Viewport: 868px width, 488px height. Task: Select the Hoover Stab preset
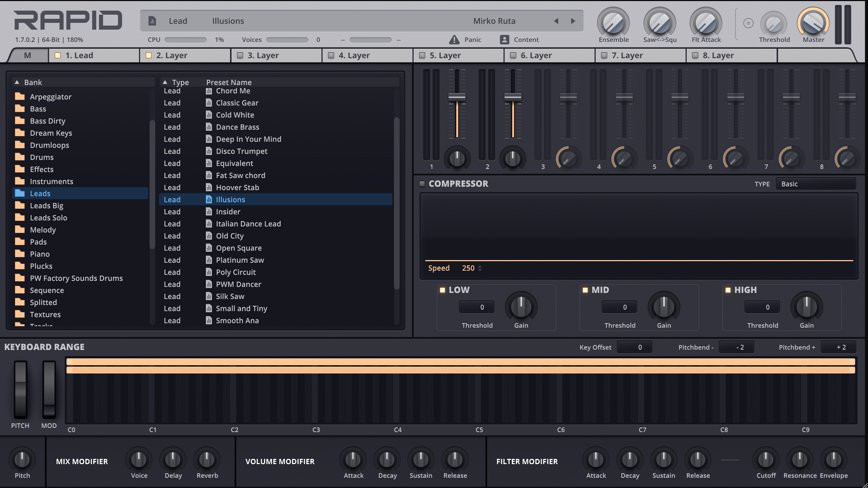[x=276, y=187]
